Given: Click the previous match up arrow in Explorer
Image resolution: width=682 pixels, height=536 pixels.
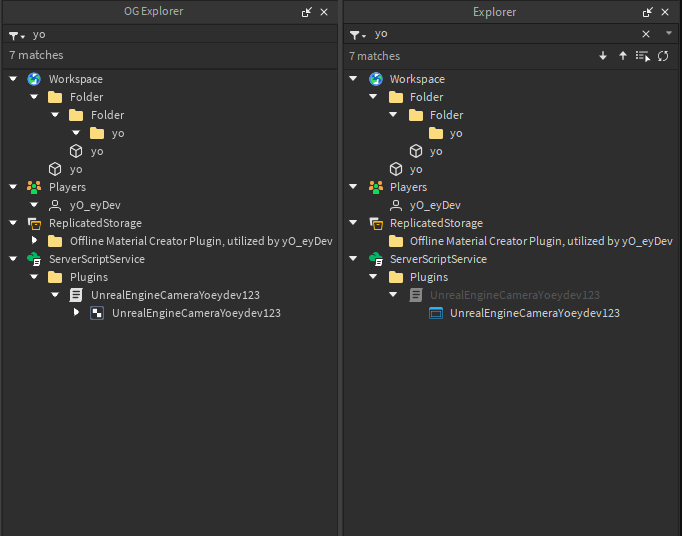Looking at the screenshot, I should click(x=623, y=56).
